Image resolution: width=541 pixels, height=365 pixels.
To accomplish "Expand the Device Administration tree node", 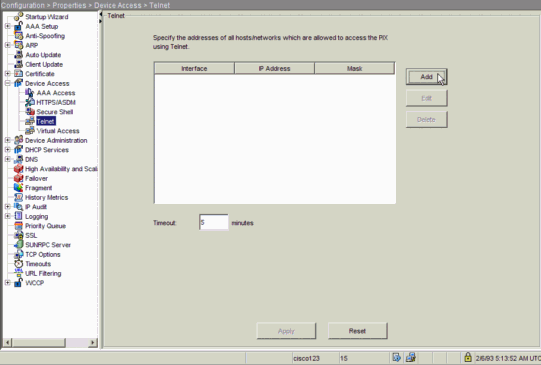I will (x=8, y=140).
